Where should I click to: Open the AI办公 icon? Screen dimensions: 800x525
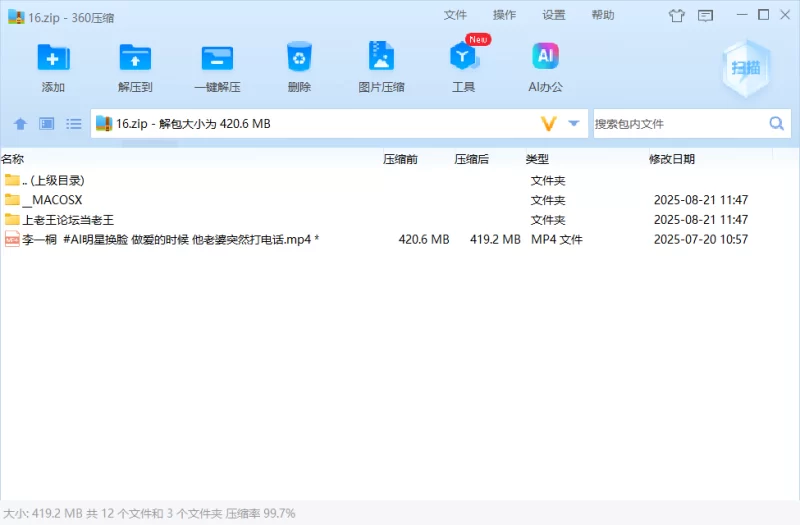point(545,56)
